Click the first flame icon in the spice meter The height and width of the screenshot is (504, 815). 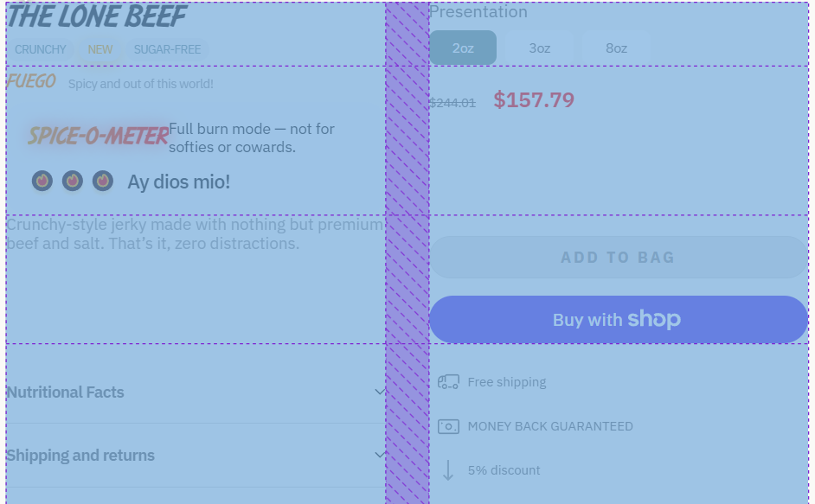pyautogui.click(x=42, y=181)
